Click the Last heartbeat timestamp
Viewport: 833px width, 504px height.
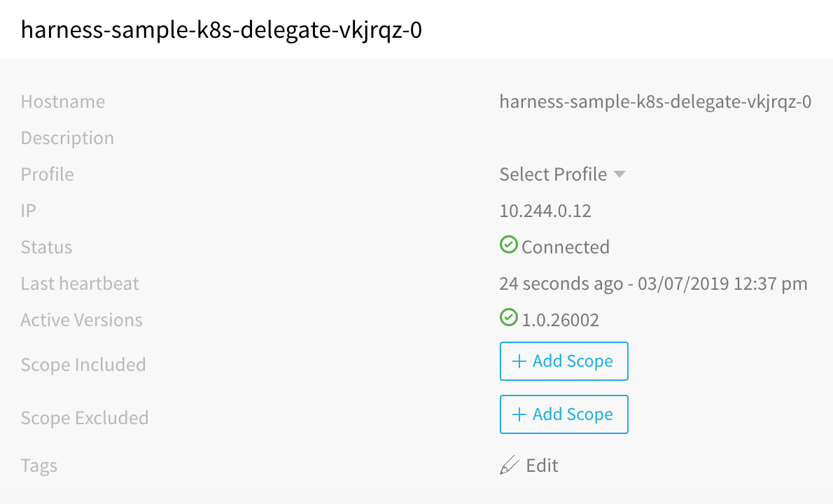(x=653, y=283)
